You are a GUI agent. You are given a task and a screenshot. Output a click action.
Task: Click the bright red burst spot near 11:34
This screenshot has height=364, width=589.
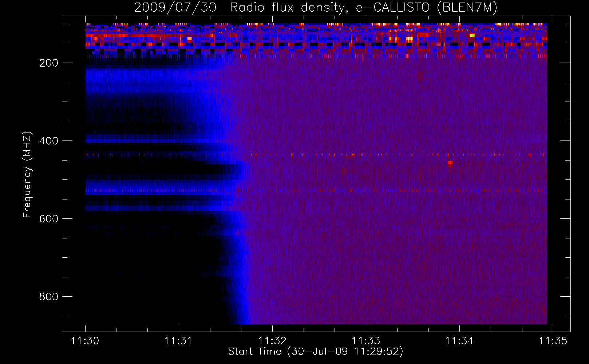click(x=450, y=163)
